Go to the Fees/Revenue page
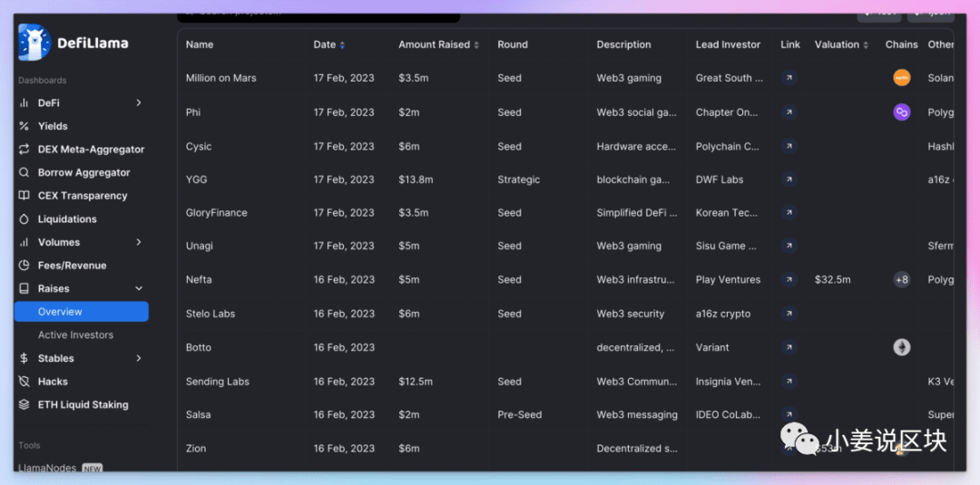 (x=72, y=266)
